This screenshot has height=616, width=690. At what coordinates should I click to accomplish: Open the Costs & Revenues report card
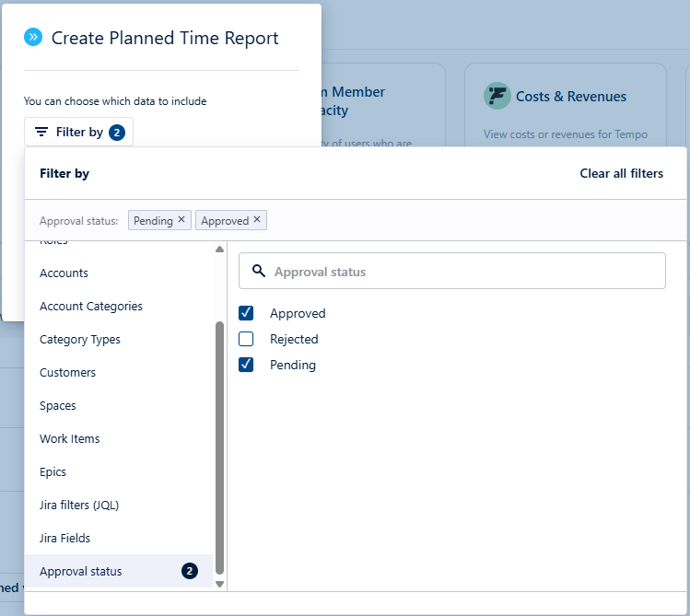pyautogui.click(x=565, y=106)
